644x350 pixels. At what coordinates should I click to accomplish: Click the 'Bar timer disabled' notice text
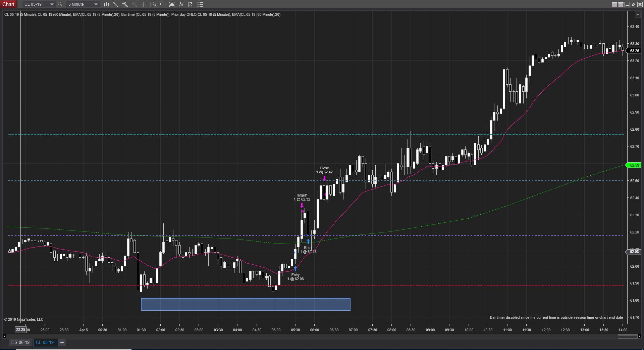(556, 317)
